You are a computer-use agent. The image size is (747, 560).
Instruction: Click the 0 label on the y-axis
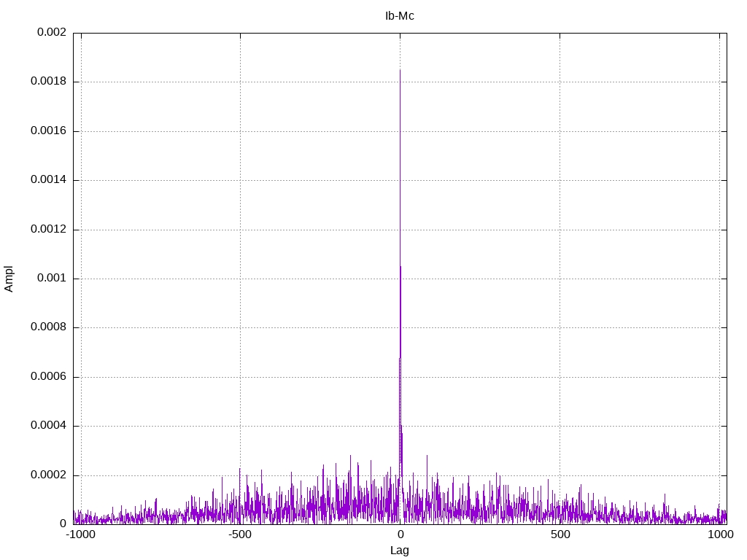pos(63,524)
